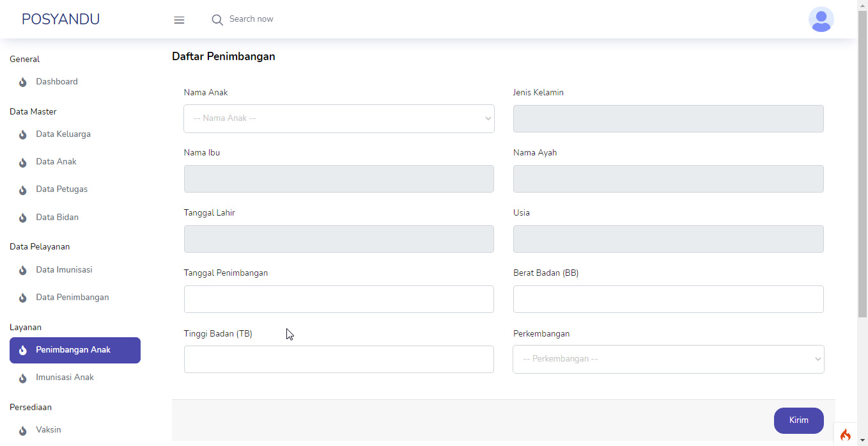The width and height of the screenshot is (868, 446).
Task: Open the Nama Anak dropdown
Action: (x=339, y=118)
